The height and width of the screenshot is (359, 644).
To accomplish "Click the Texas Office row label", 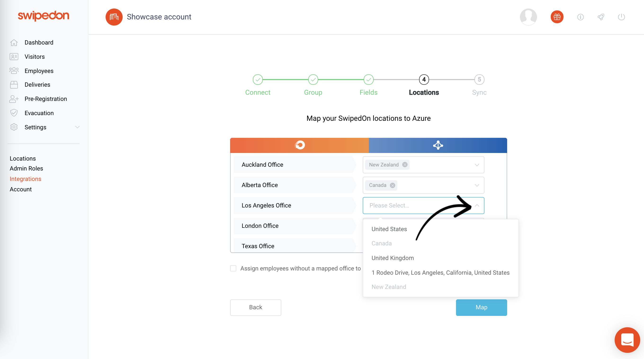I will click(258, 246).
